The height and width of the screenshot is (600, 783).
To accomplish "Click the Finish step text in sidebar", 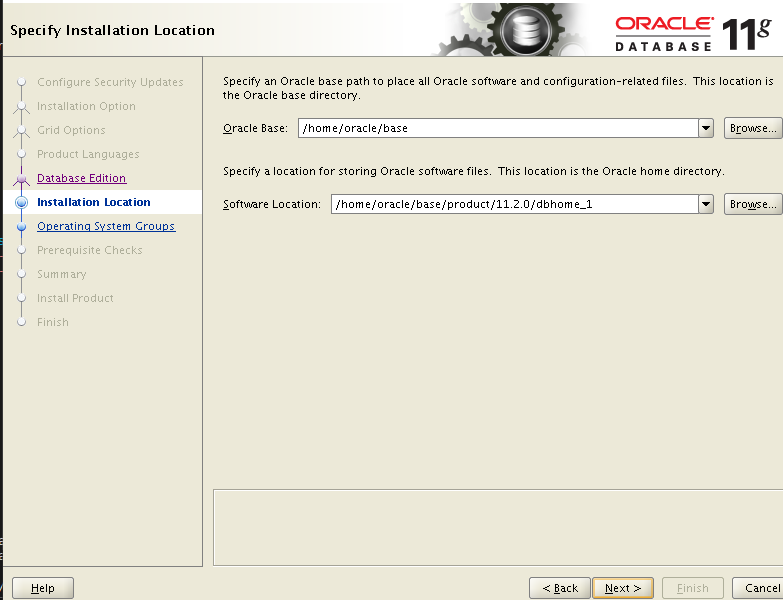I will pyautogui.click(x=52, y=322).
